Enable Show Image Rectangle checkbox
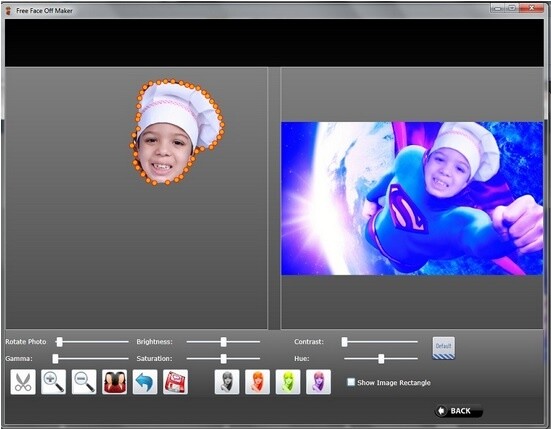The image size is (551, 429). click(351, 382)
